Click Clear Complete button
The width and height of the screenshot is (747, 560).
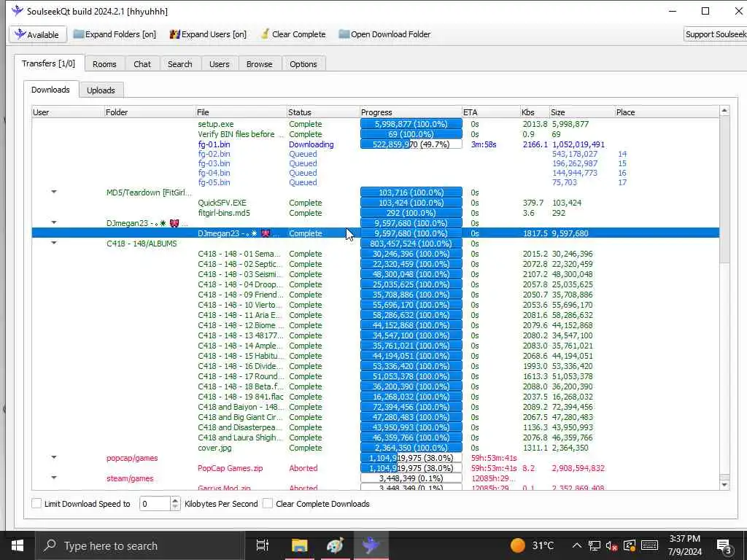[293, 34]
